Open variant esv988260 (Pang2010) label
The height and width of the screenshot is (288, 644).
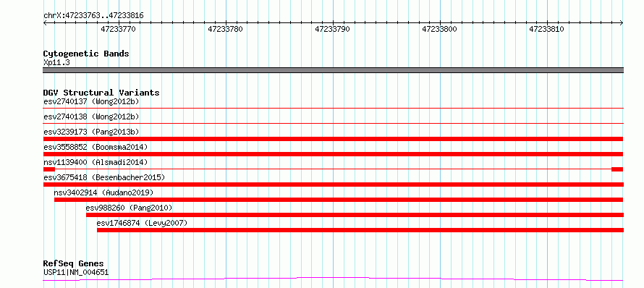129,208
